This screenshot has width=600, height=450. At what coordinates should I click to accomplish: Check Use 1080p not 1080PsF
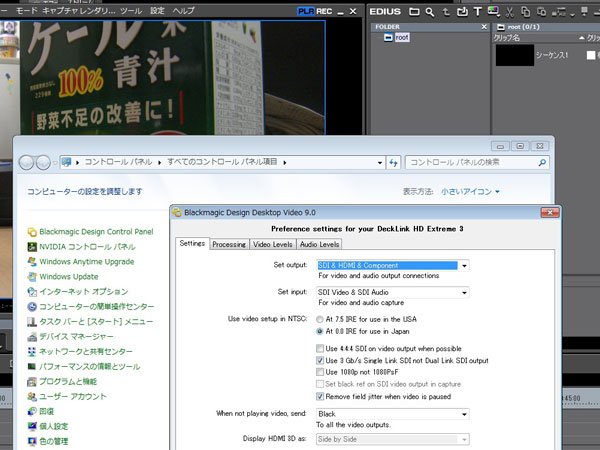pos(320,372)
